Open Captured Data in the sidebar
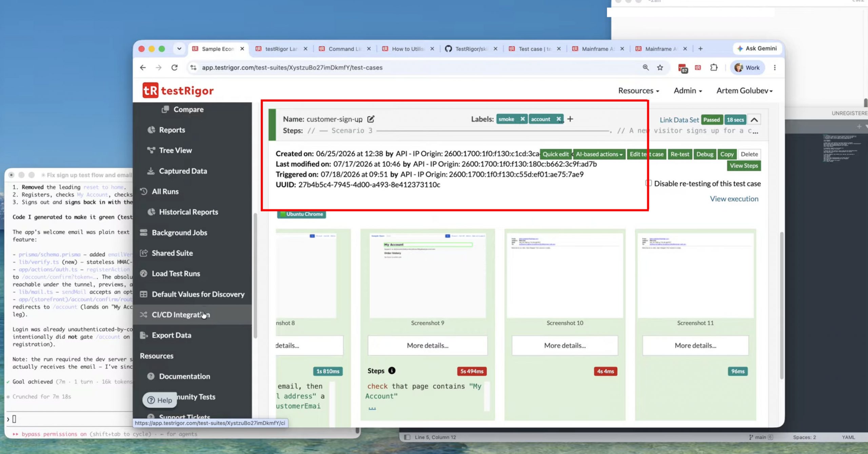This screenshot has width=868, height=454. pos(177,171)
